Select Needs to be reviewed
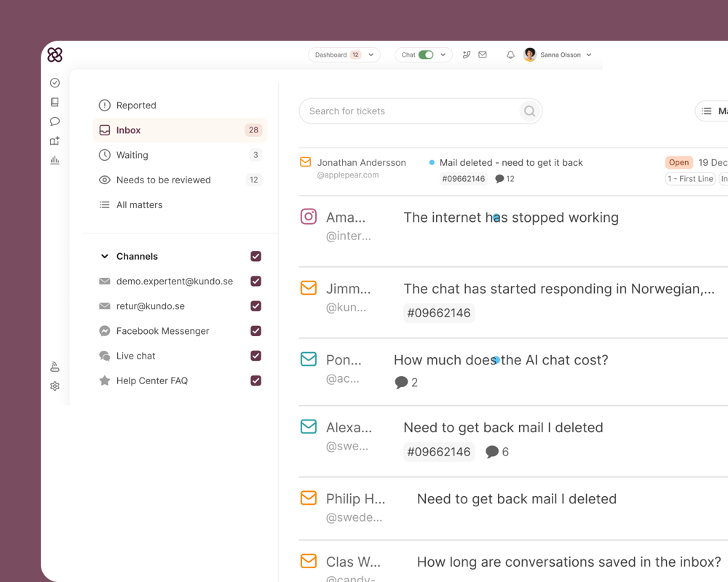The height and width of the screenshot is (582, 728). click(x=180, y=180)
